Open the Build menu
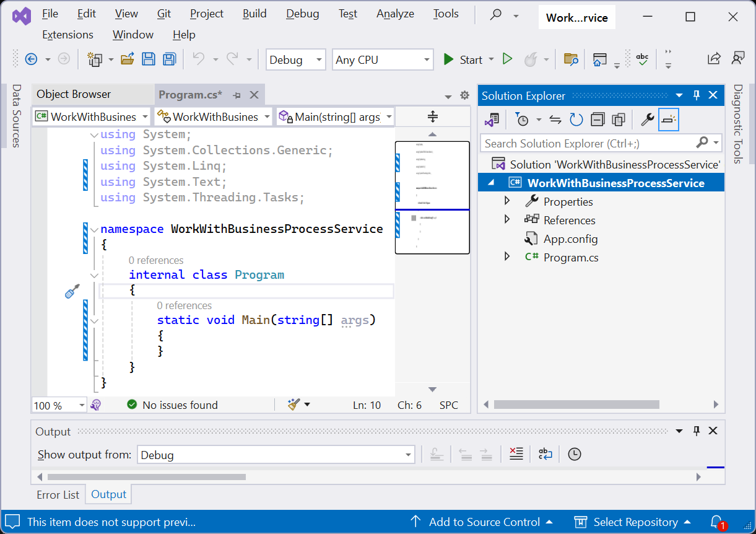This screenshot has width=756, height=534. click(x=254, y=14)
